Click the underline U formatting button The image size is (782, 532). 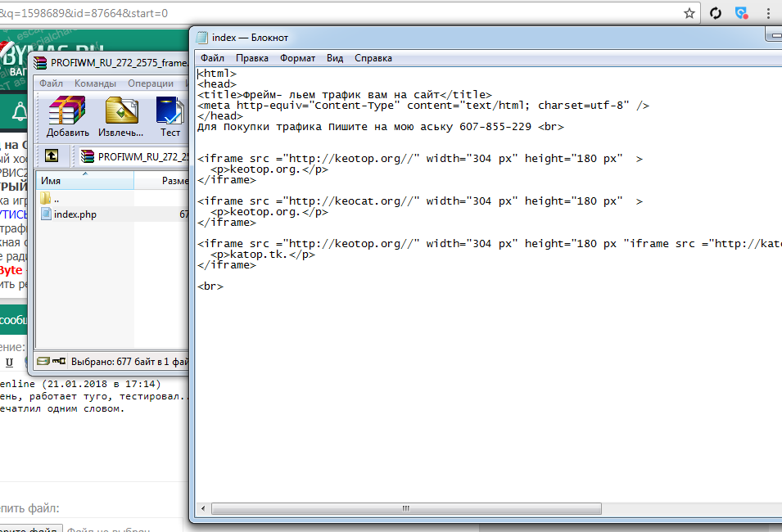click(x=10, y=362)
